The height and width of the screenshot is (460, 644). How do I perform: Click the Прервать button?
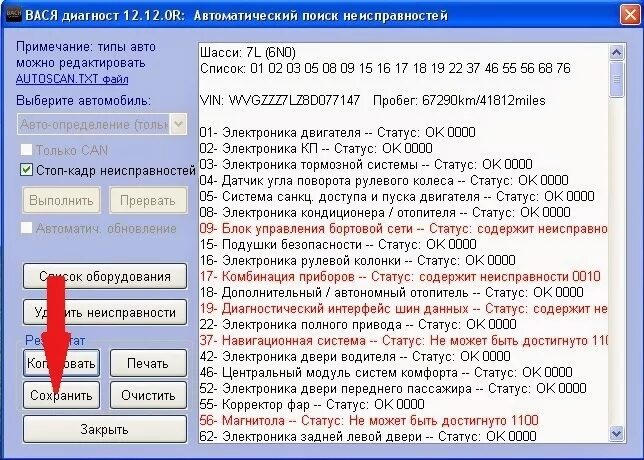148,200
